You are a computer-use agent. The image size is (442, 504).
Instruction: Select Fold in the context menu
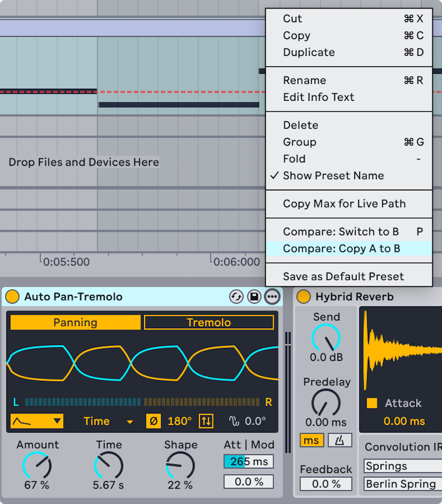click(349, 159)
